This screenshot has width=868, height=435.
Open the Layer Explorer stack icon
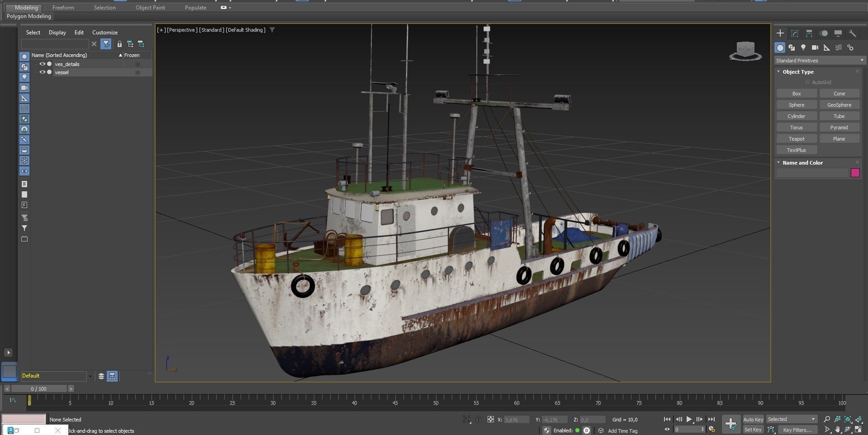pos(101,376)
